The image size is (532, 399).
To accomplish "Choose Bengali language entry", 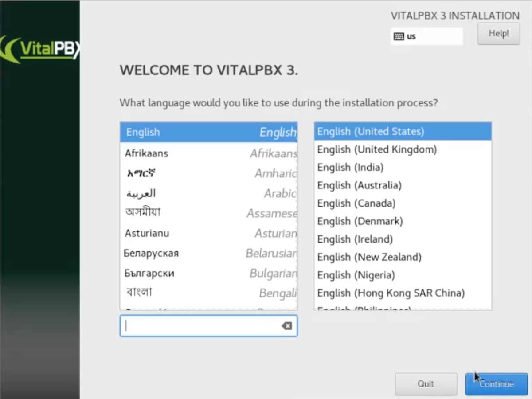I will [208, 293].
